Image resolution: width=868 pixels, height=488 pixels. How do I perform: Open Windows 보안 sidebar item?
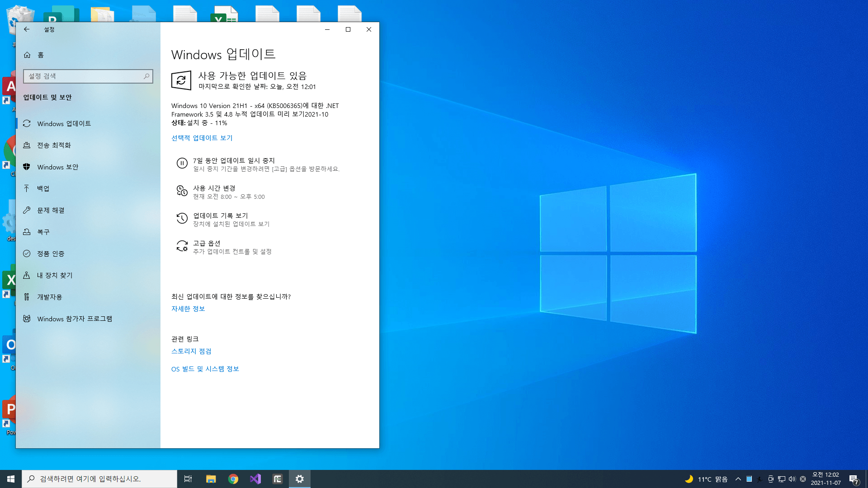88,167
